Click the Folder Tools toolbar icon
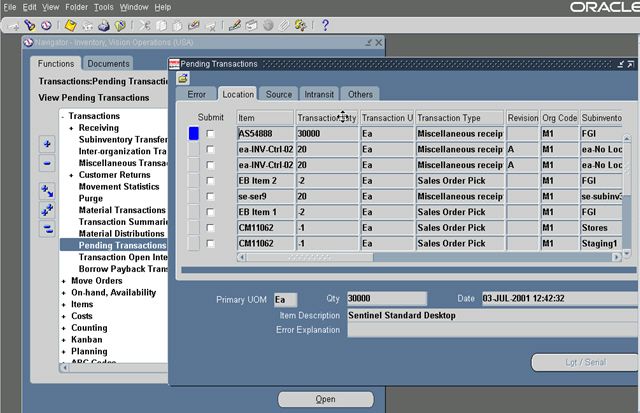 [x=300, y=25]
